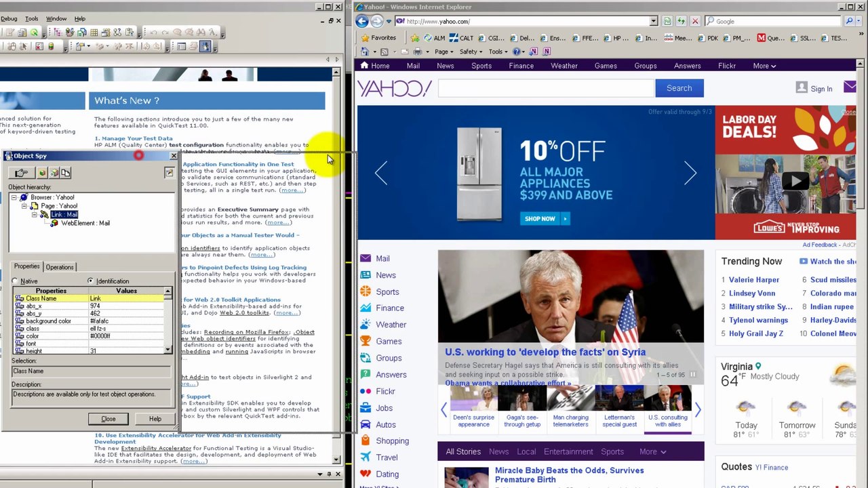
Task: Click the red X stop button in Internet Explorer
Action: click(694, 21)
